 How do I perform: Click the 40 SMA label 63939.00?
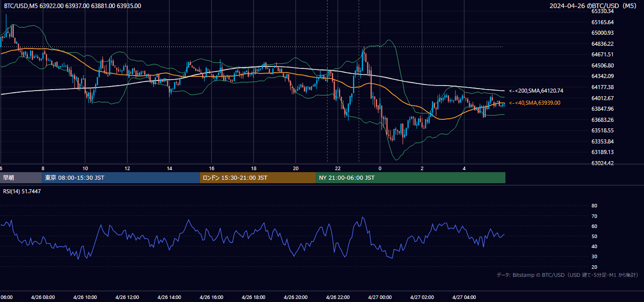534,103
